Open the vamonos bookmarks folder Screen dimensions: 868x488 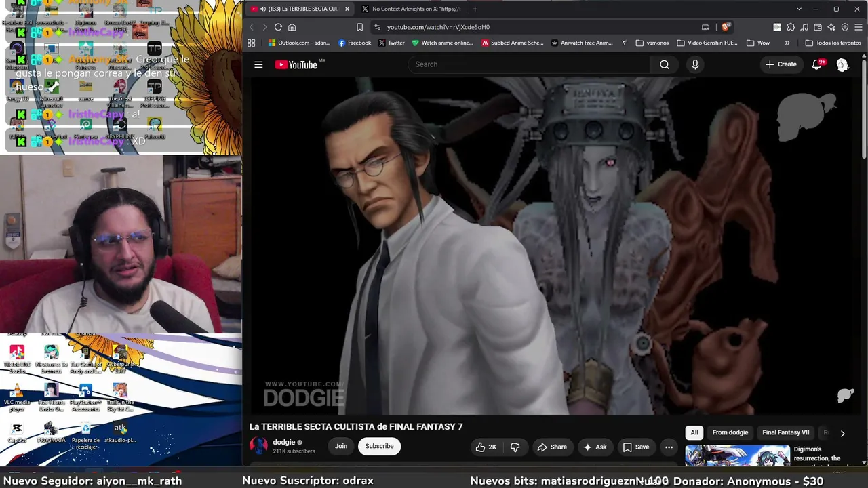point(652,43)
